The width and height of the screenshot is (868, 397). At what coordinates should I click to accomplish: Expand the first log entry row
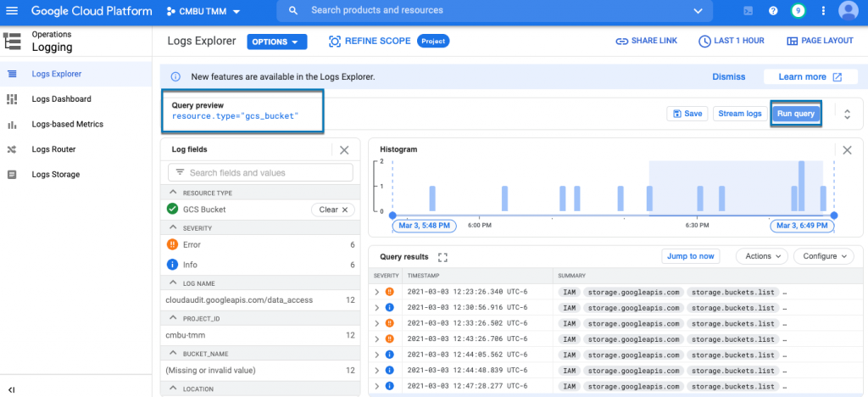(377, 292)
